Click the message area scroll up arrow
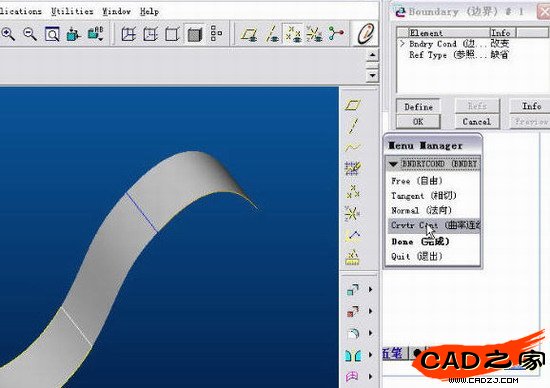Screen dimensions: 550x388 [372, 55]
